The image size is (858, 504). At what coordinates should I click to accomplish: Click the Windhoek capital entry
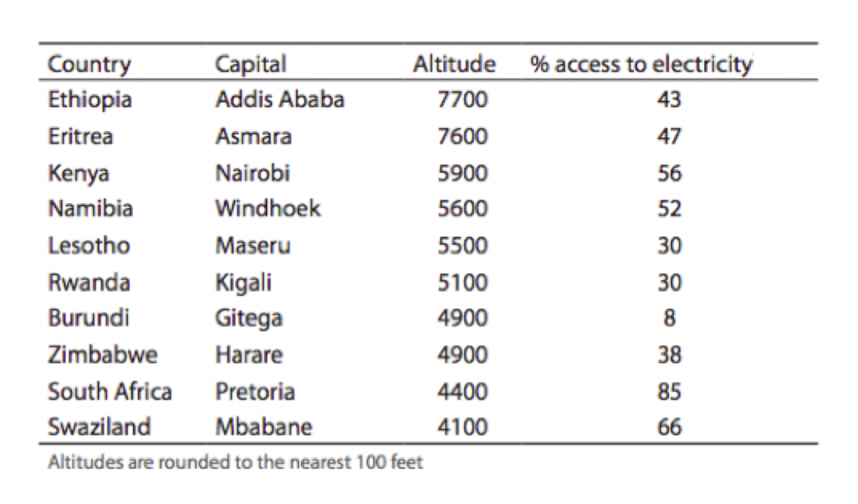[268, 209]
